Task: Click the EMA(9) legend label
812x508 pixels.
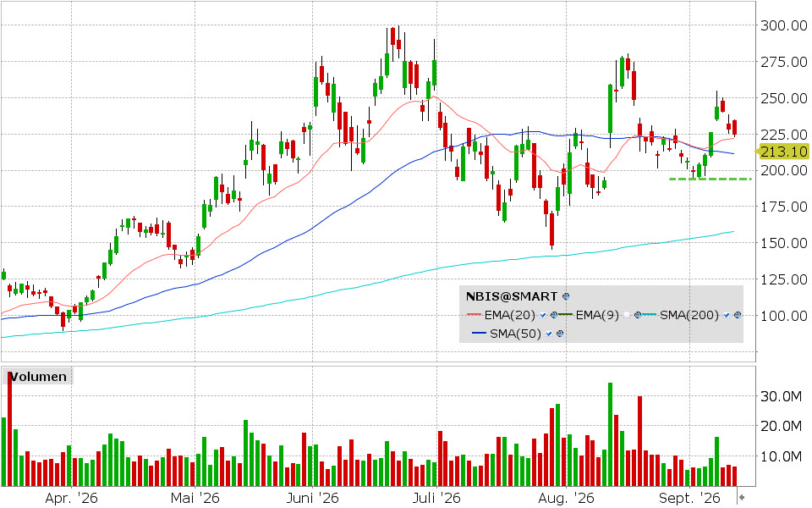Action: tap(597, 315)
